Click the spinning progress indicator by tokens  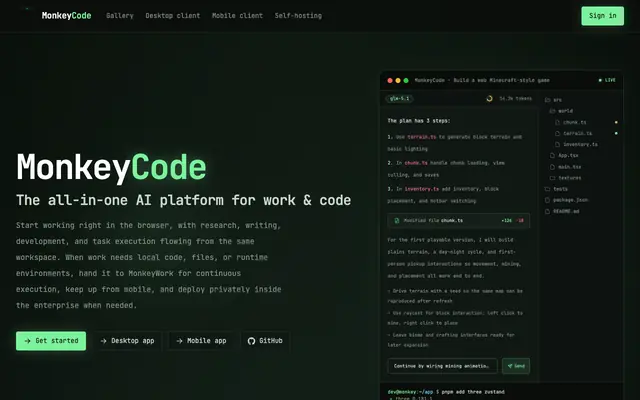click(x=489, y=98)
